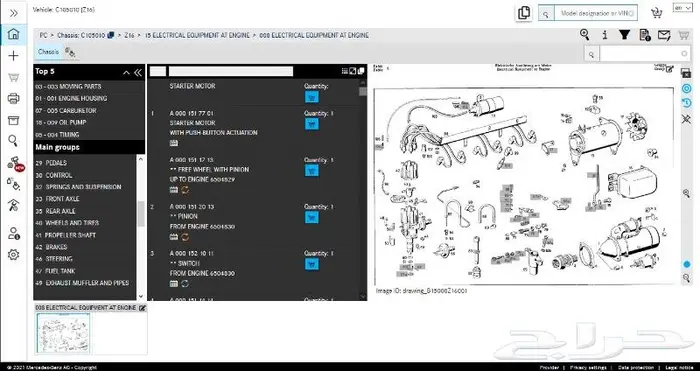Image resolution: width=700 pixels, height=371 pixels.
Task: Open the printer icon in the sidebar
Action: click(x=13, y=99)
